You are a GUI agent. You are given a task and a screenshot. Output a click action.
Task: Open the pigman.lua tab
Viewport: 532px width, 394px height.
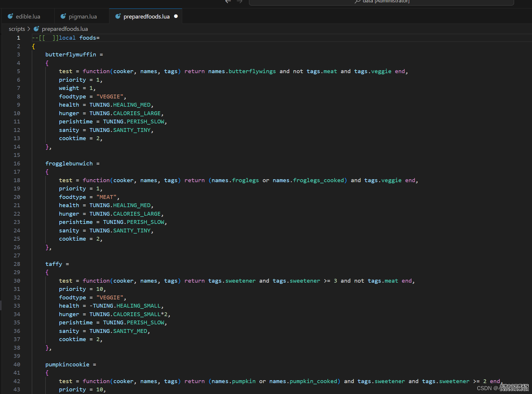click(83, 16)
